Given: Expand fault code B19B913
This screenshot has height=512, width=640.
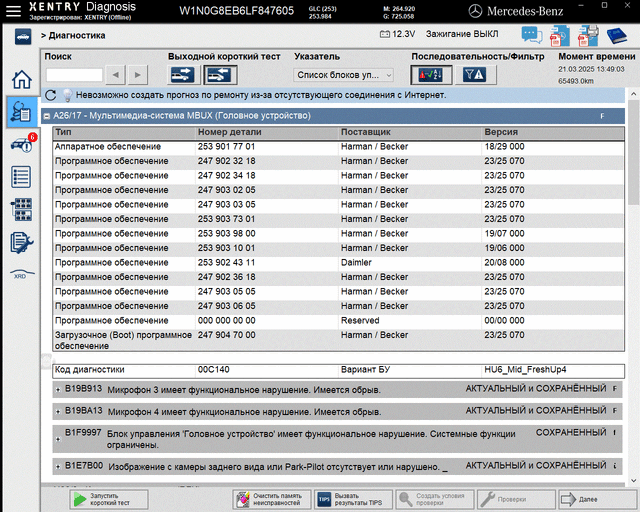Looking at the screenshot, I should (58, 390).
